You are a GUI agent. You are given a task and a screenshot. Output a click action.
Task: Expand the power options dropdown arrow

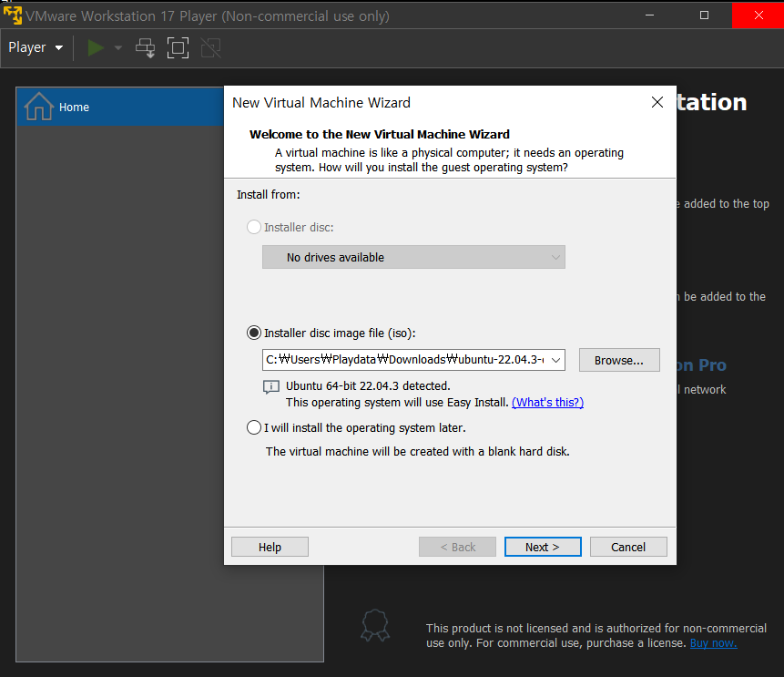pos(118,48)
